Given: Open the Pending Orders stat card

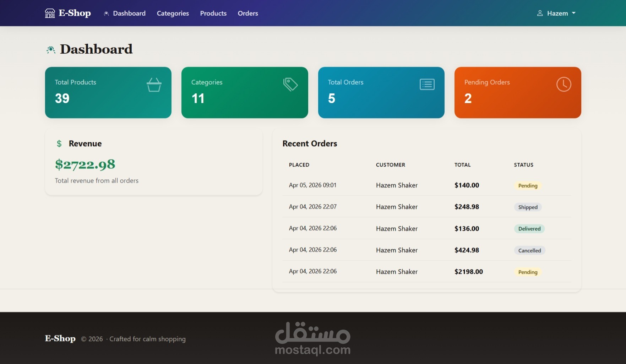Looking at the screenshot, I should coord(518,92).
